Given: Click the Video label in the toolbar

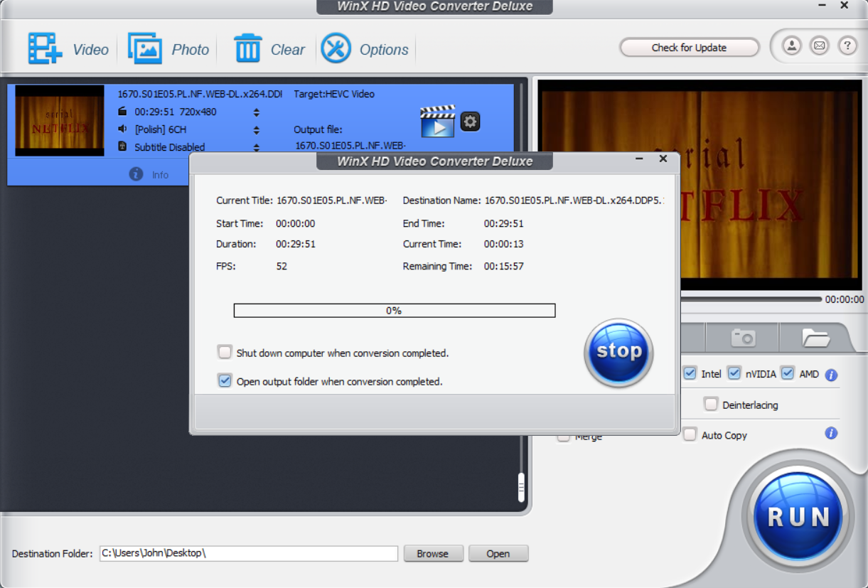Looking at the screenshot, I should tap(91, 50).
